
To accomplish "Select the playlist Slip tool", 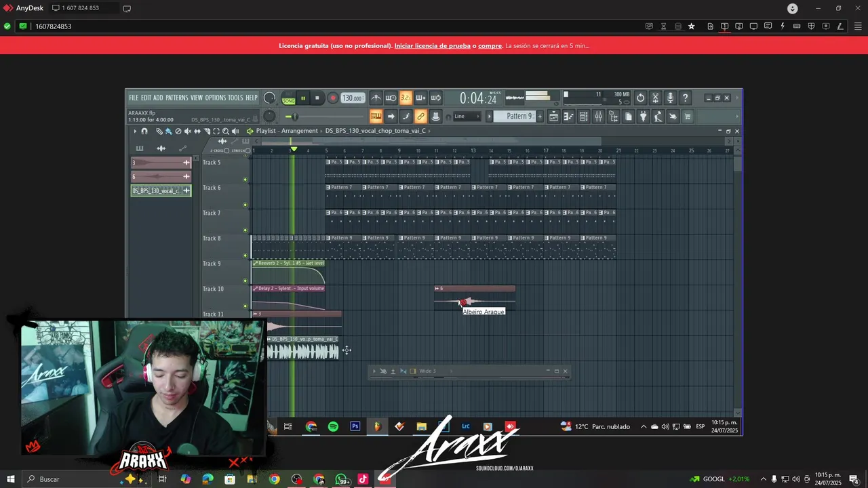I will click(197, 131).
